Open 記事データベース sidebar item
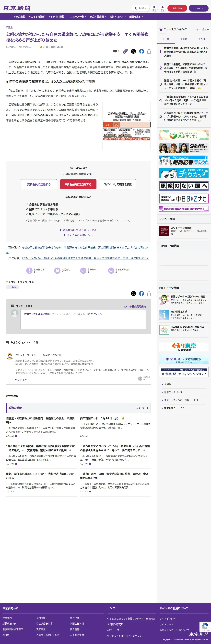The width and height of the screenshot is (211, 644). pyautogui.click(x=173, y=392)
